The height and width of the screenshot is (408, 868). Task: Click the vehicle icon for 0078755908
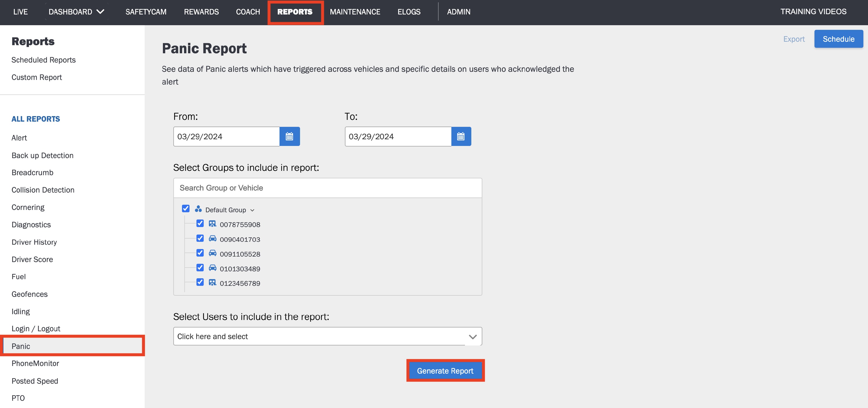point(212,224)
